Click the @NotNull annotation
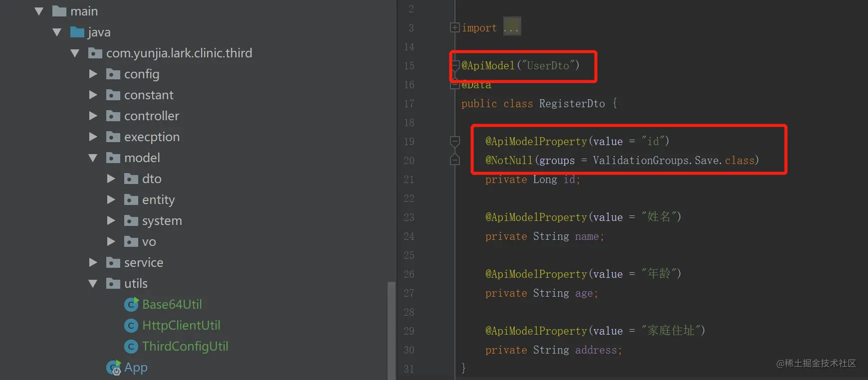This screenshot has width=868, height=380. (x=509, y=161)
